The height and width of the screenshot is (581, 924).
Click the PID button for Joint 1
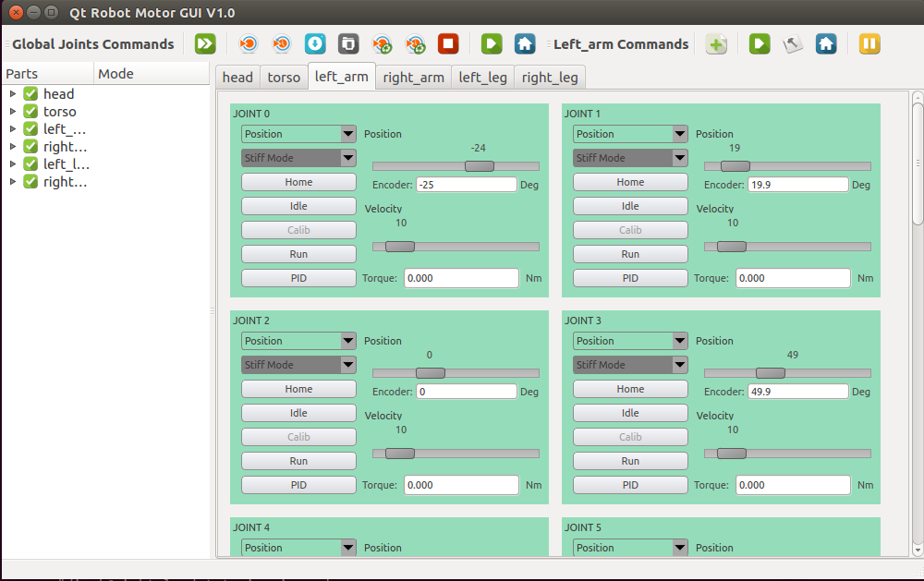point(630,278)
